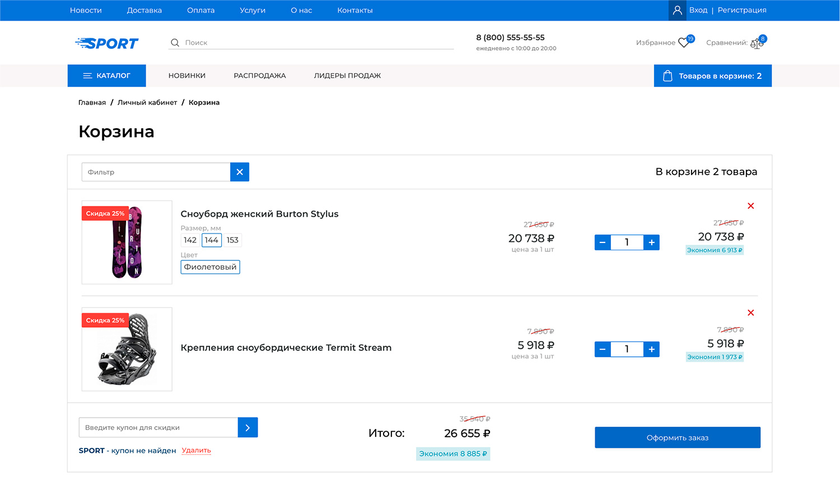Go to the Распродажа section
Screen dimensions: 840x504
click(259, 76)
